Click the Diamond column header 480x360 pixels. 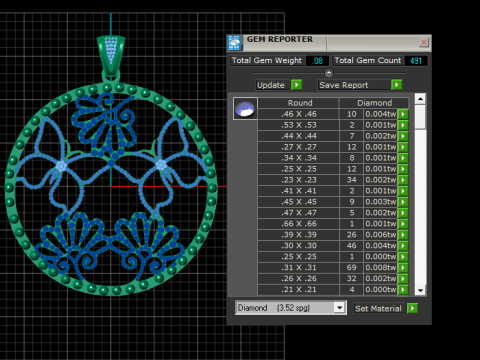(x=374, y=103)
